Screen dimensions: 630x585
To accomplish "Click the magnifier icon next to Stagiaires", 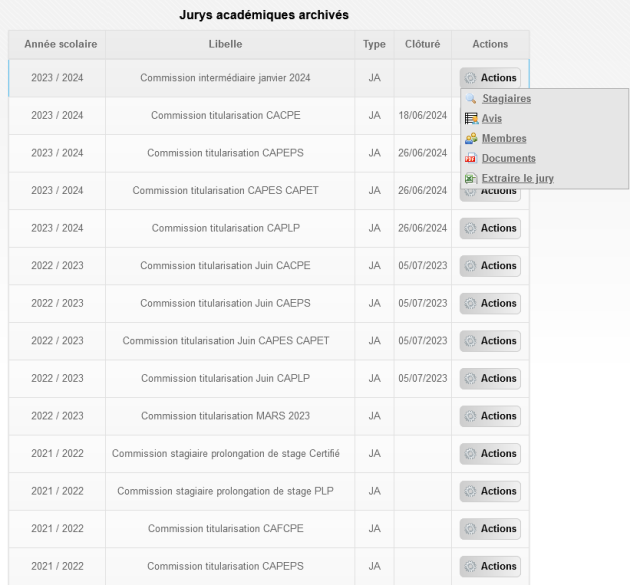I will [x=471, y=99].
